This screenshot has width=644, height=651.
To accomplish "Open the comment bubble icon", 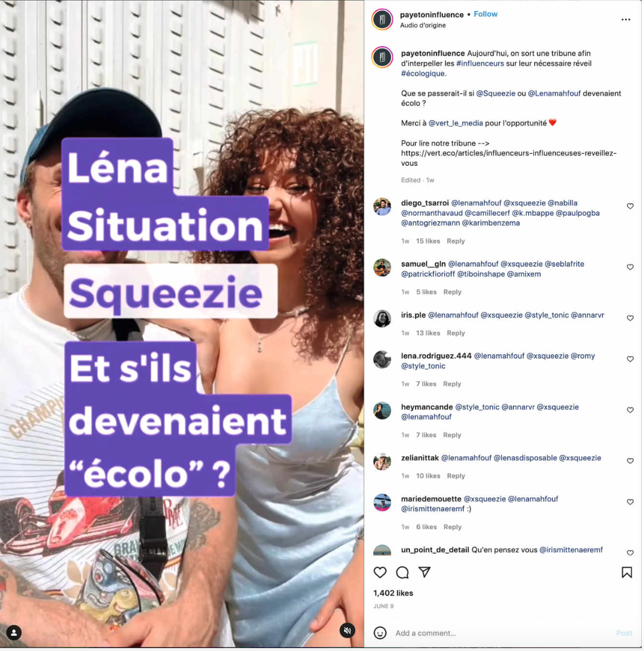I will pos(403,574).
